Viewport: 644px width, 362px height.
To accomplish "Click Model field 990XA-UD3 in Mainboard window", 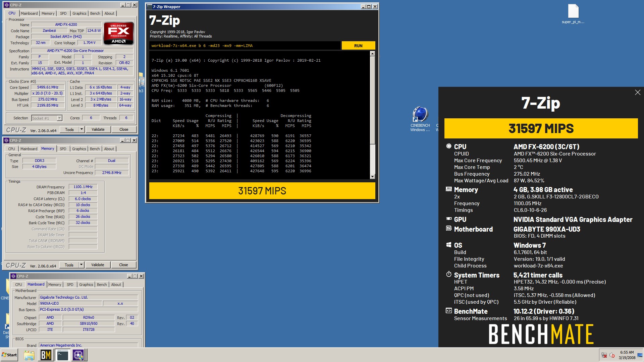I will 70,303.
